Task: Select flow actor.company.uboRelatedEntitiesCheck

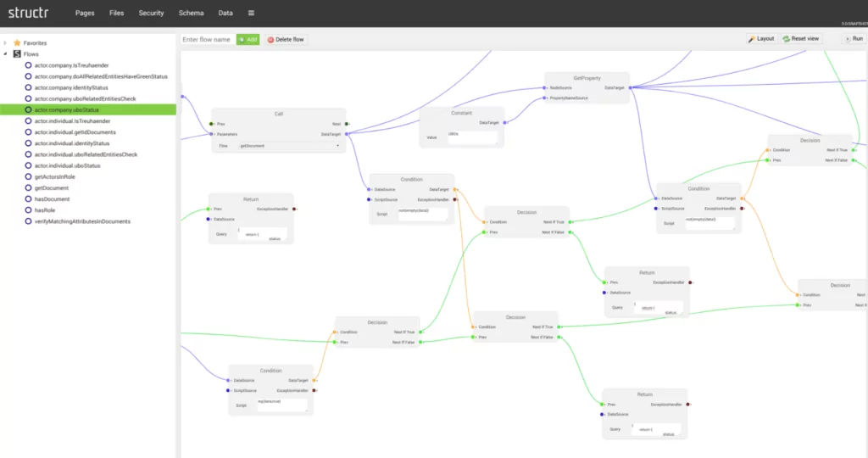Action: 85,98
